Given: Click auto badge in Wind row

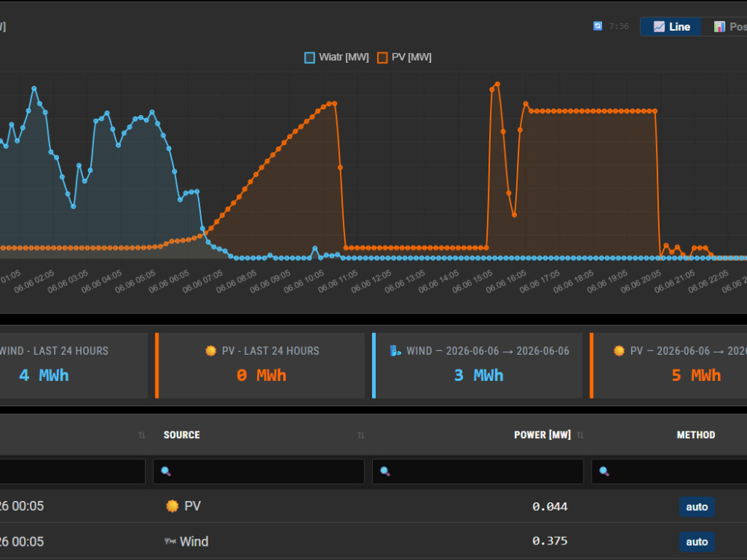Looking at the screenshot, I should tap(696, 541).
